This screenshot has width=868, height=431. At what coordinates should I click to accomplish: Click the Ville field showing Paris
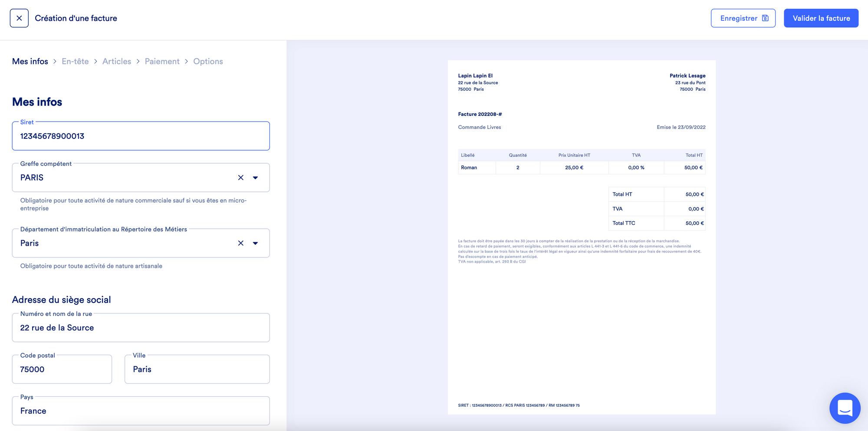coord(197,369)
